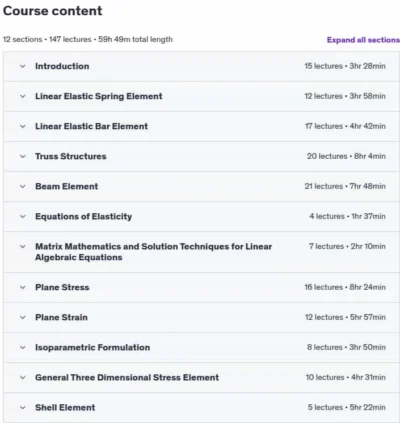The height and width of the screenshot is (423, 400).
Task: Expand Linear Elastic Bar Element chevron
Action: pos(23,126)
